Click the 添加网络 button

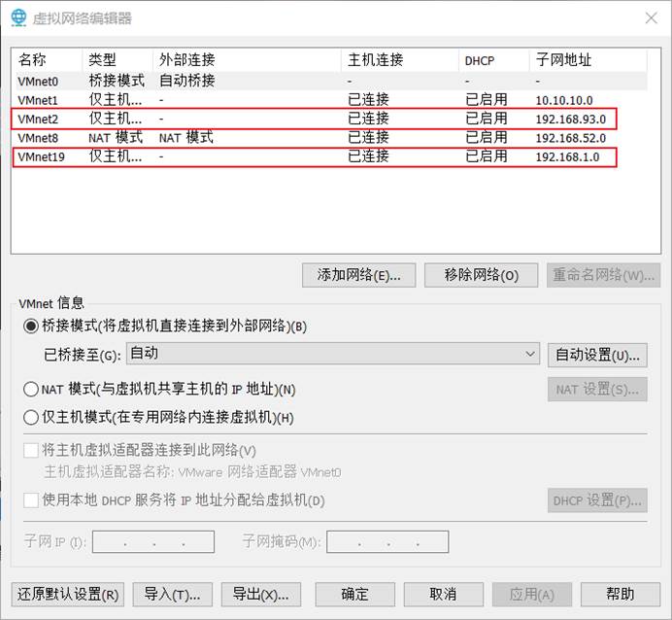pos(358,275)
